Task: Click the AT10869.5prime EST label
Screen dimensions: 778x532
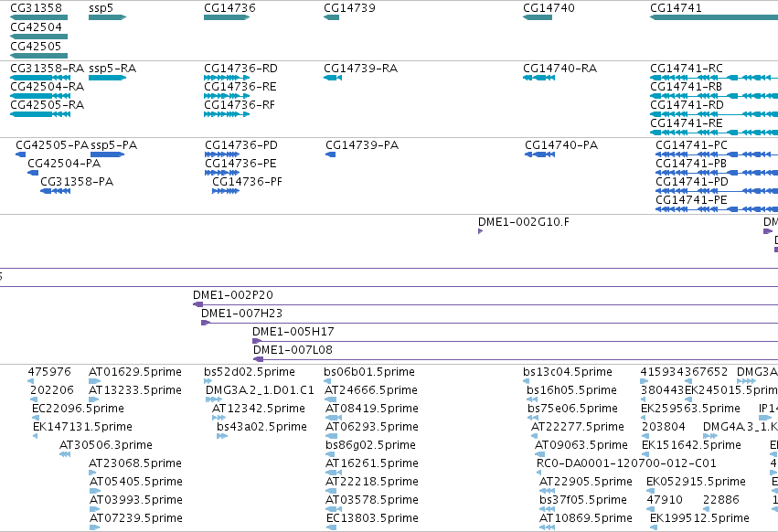Action: pyautogui.click(x=585, y=518)
